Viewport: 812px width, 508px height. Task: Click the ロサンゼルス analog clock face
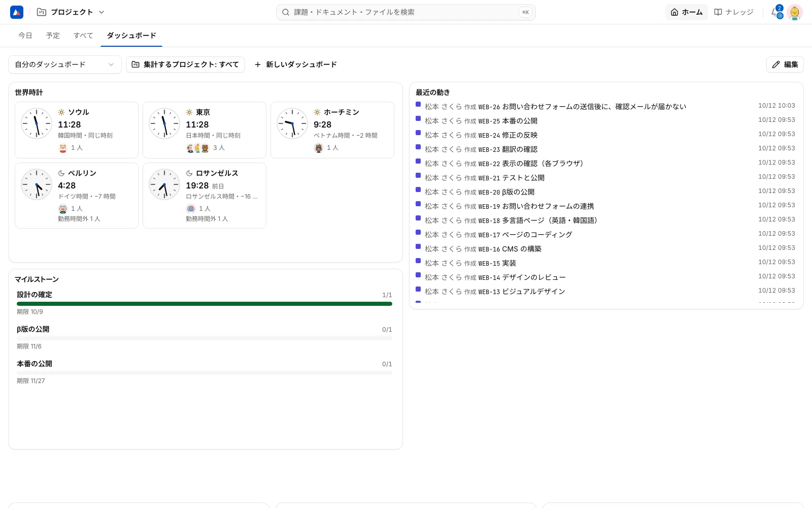point(164,184)
